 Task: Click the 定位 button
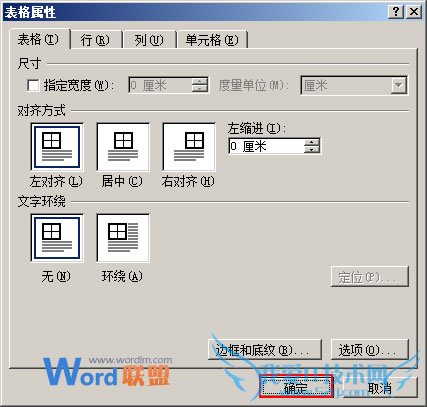(370, 276)
